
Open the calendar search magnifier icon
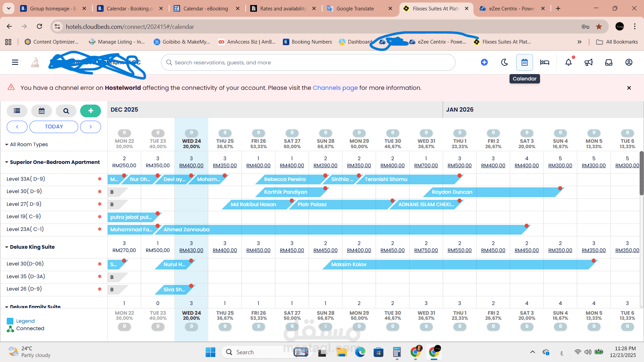point(66,111)
